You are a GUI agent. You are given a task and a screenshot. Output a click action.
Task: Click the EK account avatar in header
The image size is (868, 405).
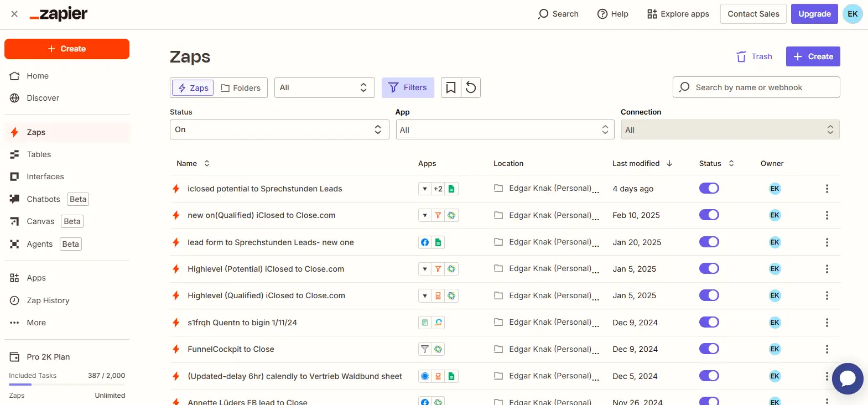(x=852, y=14)
